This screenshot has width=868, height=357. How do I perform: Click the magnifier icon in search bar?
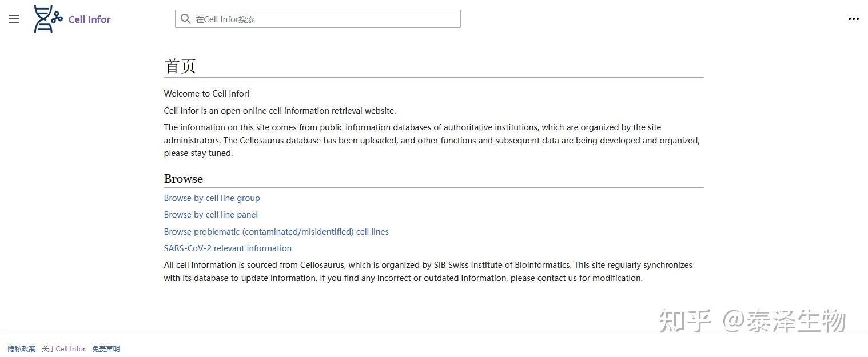(x=185, y=19)
